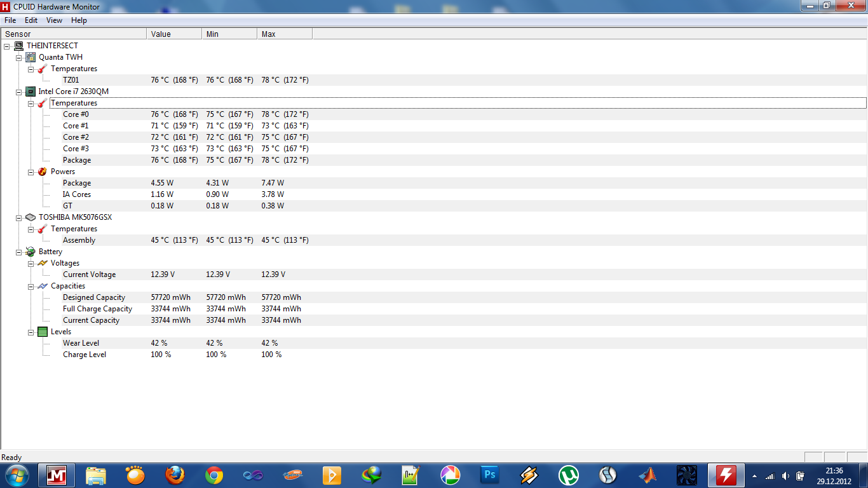This screenshot has width=868, height=488.
Task: Collapse the Powers group
Action: [x=31, y=172]
